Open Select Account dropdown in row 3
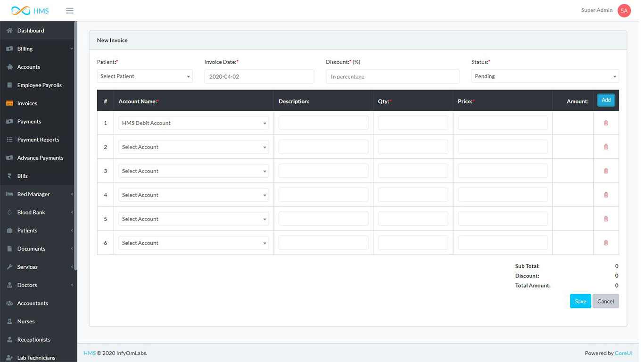The width and height of the screenshot is (644, 362). pyautogui.click(x=193, y=171)
